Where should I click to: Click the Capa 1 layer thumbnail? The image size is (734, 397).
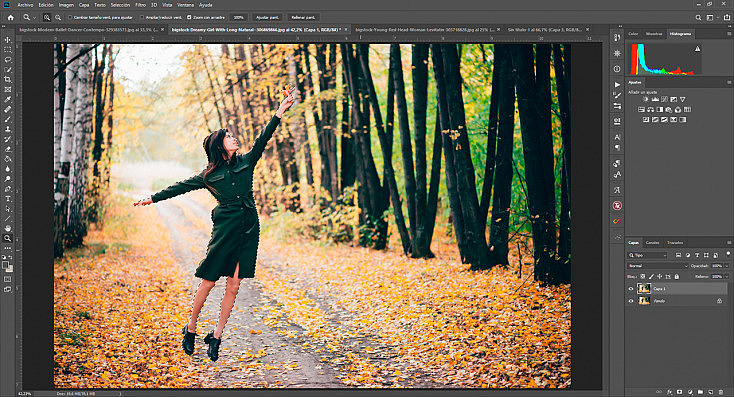(x=644, y=289)
